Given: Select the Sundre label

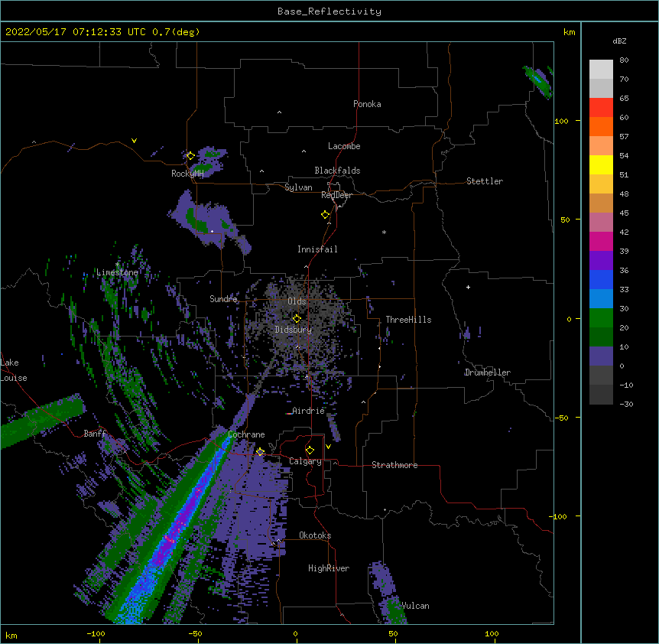Looking at the screenshot, I should click(223, 299).
